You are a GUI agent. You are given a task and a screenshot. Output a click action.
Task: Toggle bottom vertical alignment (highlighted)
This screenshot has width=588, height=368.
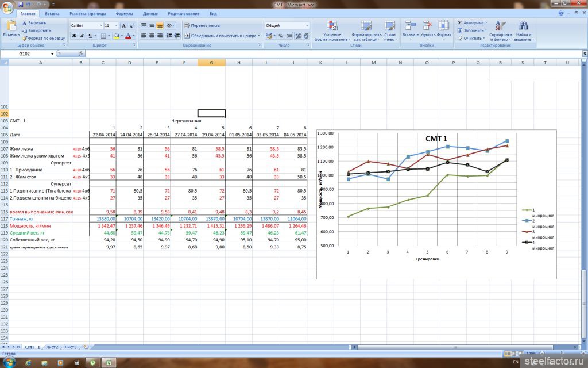click(x=160, y=25)
